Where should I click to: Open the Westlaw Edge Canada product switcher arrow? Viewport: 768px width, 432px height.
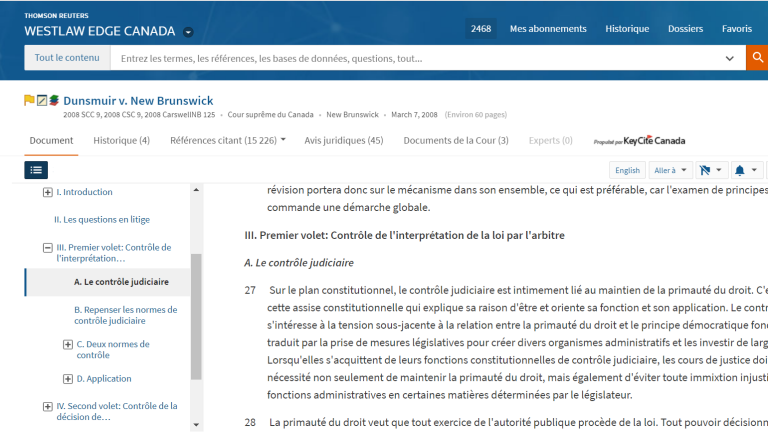click(188, 32)
